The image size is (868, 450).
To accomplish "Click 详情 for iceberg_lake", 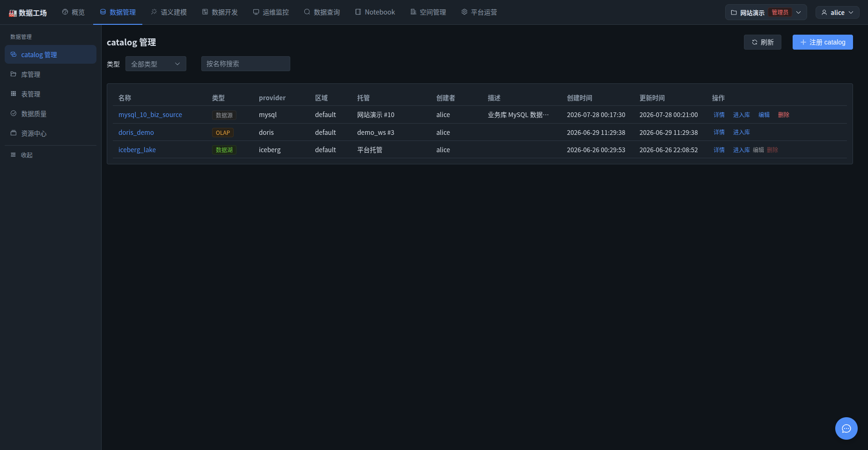I will click(719, 150).
